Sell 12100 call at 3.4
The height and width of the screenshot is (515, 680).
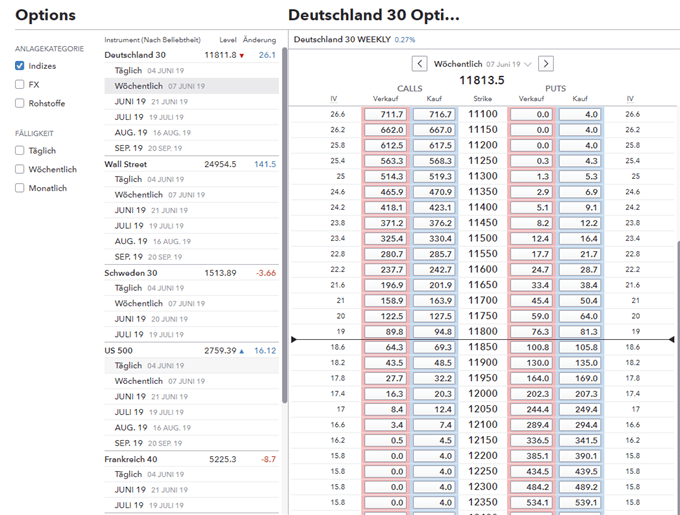pyautogui.click(x=386, y=425)
